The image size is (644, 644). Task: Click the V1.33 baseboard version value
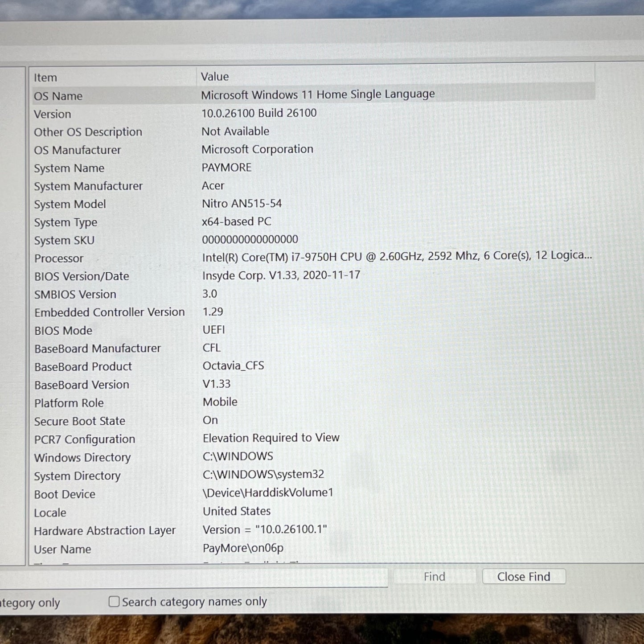(216, 384)
